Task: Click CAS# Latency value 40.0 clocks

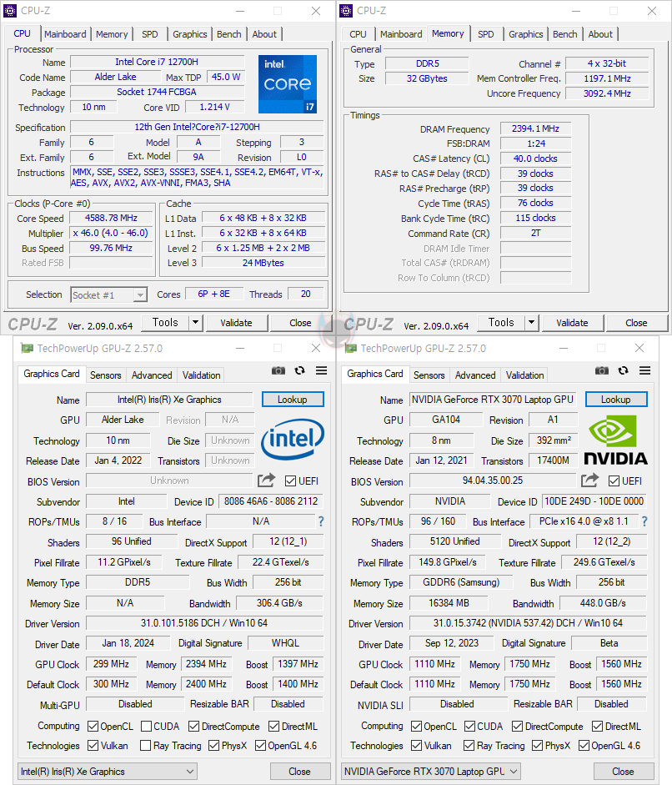Action: click(x=535, y=159)
